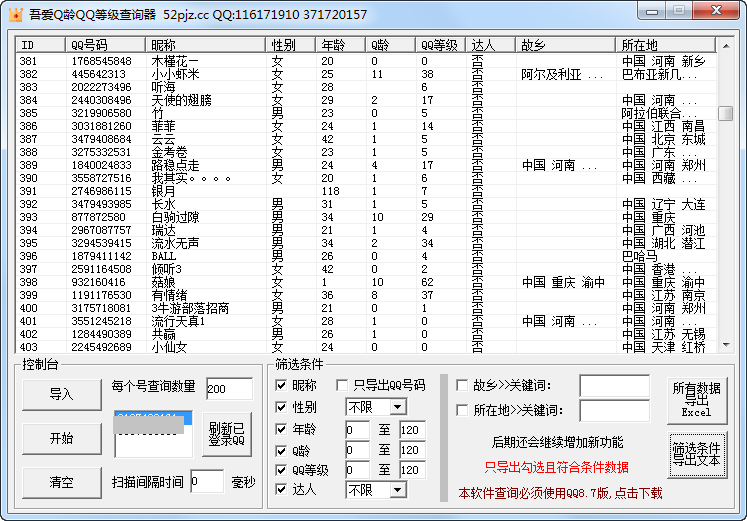Select row with nickname 小仙女
Image resolution: width=747 pixels, height=521 pixels.
coord(366,347)
